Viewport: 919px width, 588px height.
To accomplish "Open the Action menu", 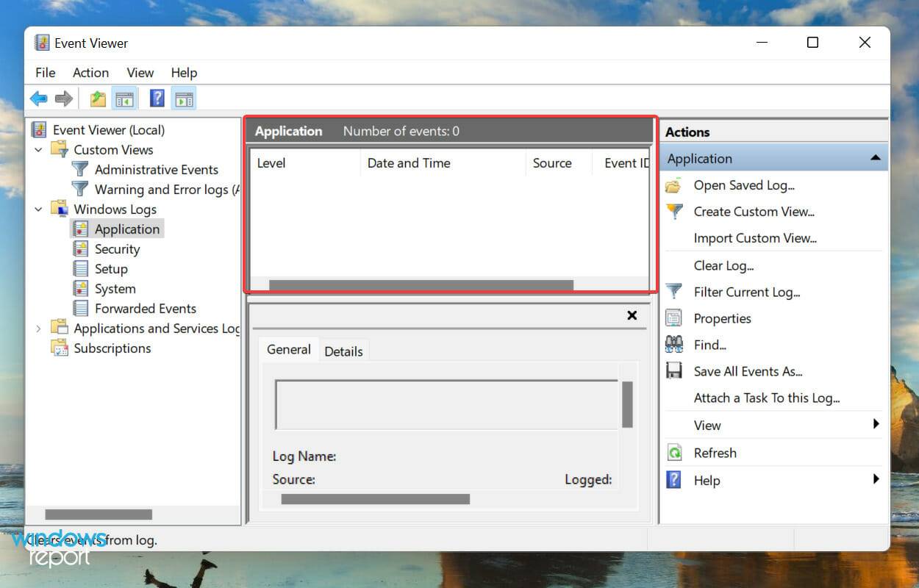I will pos(90,72).
